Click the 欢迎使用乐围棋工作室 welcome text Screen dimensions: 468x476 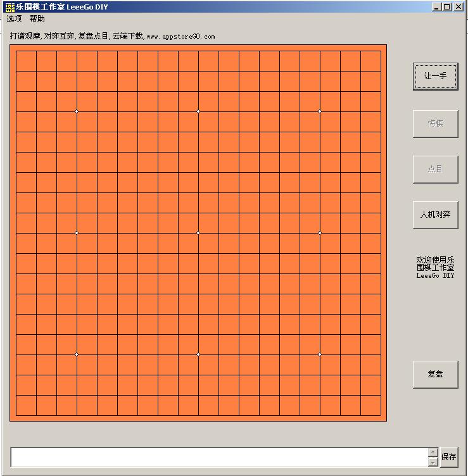435,268
